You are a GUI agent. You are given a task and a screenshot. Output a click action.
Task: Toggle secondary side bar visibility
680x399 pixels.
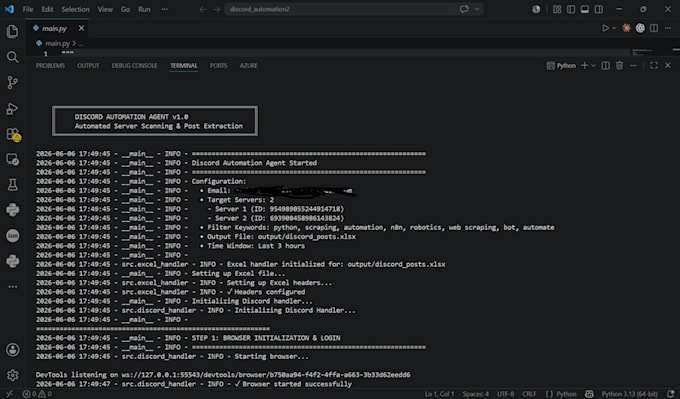599,9
